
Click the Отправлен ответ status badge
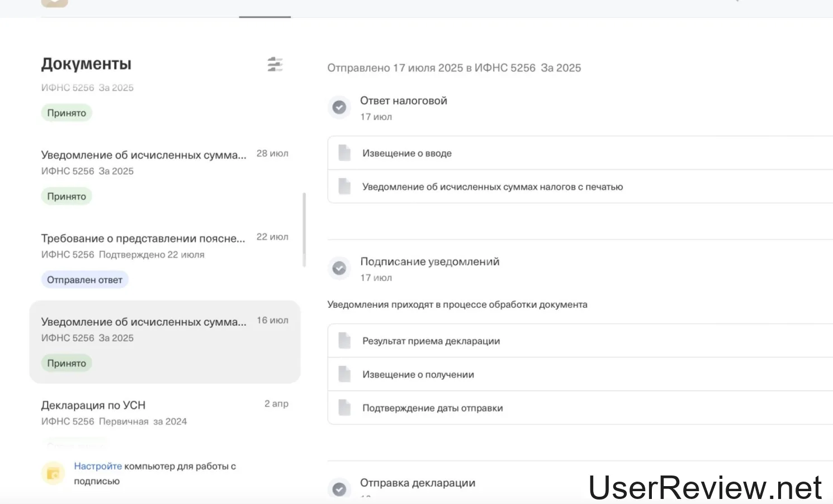click(84, 280)
